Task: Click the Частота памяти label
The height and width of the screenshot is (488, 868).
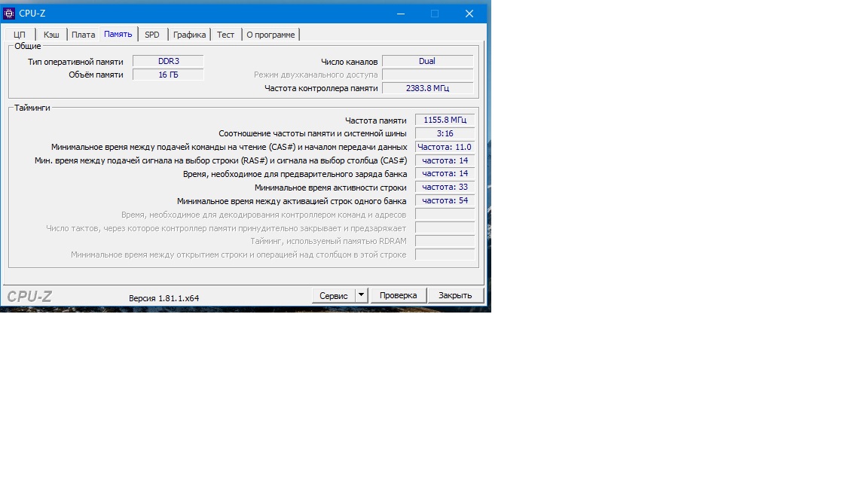Action: coord(376,120)
